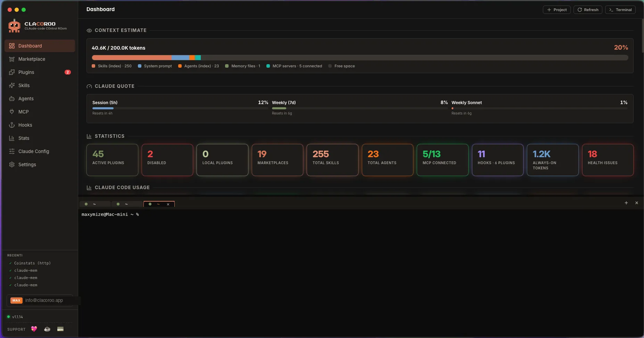644x338 pixels.
Task: Click the Weekly (7d) progress bar
Action: pos(360,108)
